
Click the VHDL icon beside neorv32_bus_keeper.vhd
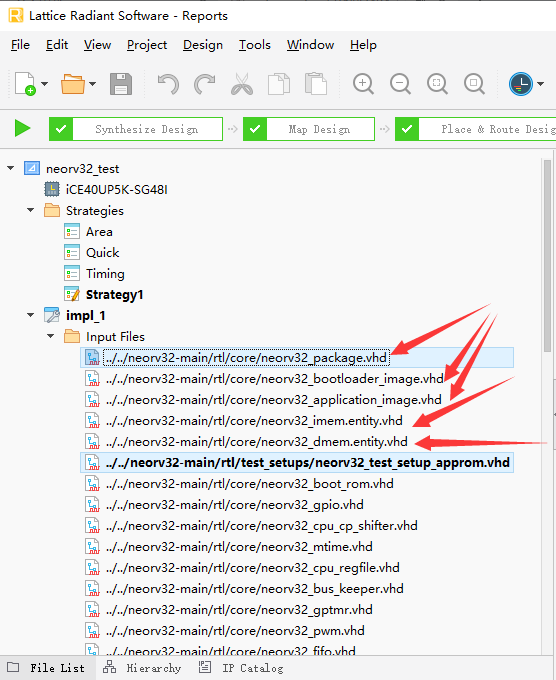click(92, 588)
